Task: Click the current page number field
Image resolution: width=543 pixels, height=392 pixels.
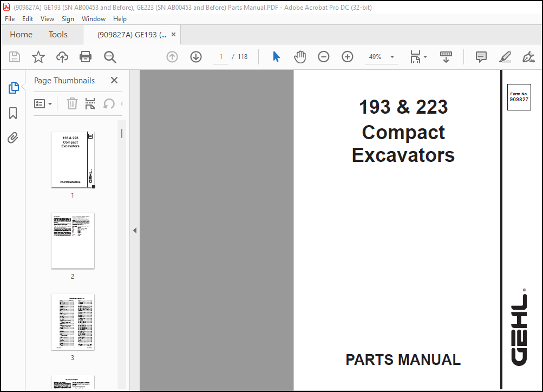Action: coord(220,57)
